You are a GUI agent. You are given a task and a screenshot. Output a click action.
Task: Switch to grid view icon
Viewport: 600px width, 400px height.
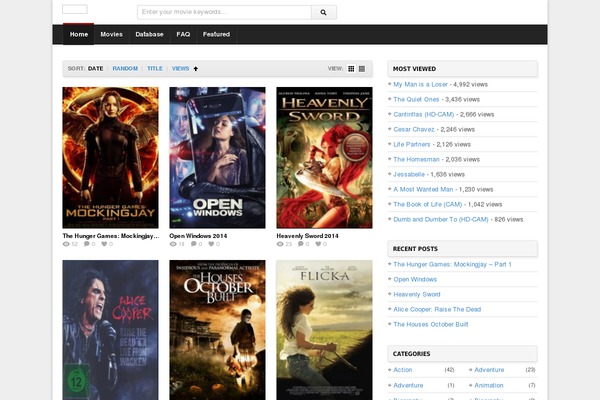351,69
